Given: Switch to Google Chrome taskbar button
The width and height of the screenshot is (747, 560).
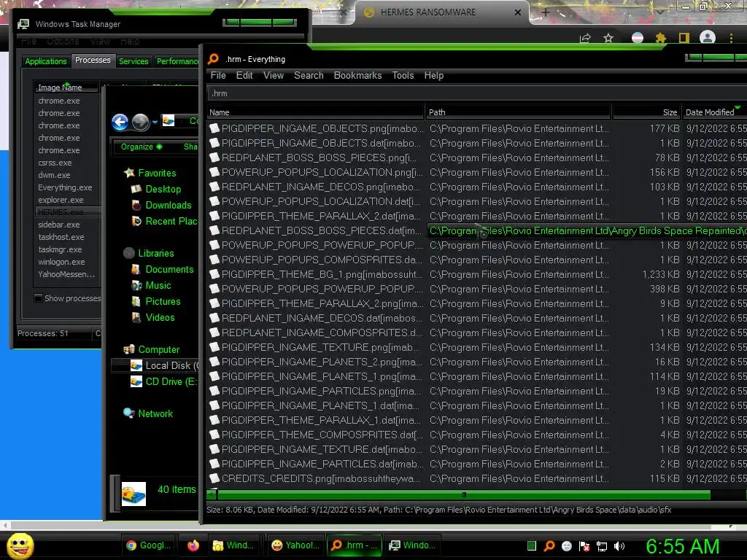Looking at the screenshot, I should click(148, 545).
